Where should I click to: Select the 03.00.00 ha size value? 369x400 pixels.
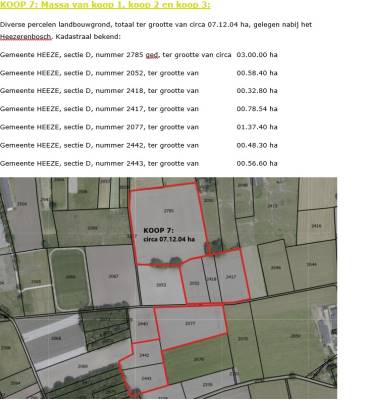tap(257, 55)
